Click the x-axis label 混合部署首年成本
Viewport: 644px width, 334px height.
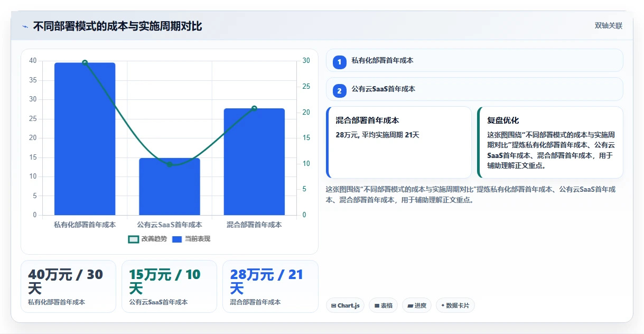click(254, 225)
